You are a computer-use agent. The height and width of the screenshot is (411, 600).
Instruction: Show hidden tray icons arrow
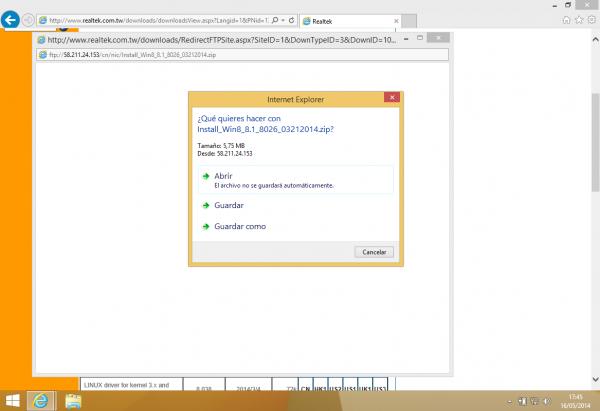509,401
